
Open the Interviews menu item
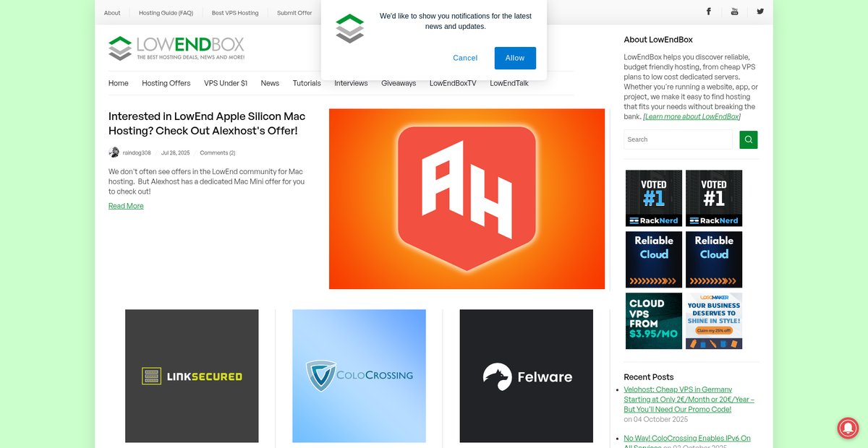coord(351,83)
